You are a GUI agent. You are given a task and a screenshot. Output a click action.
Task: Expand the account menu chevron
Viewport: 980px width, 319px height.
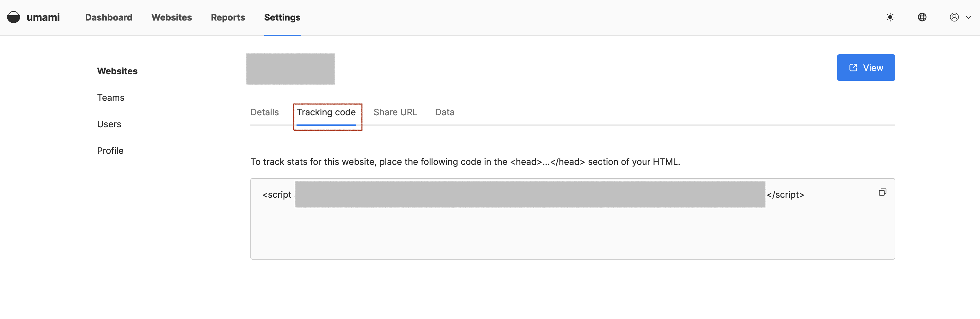pos(968,17)
